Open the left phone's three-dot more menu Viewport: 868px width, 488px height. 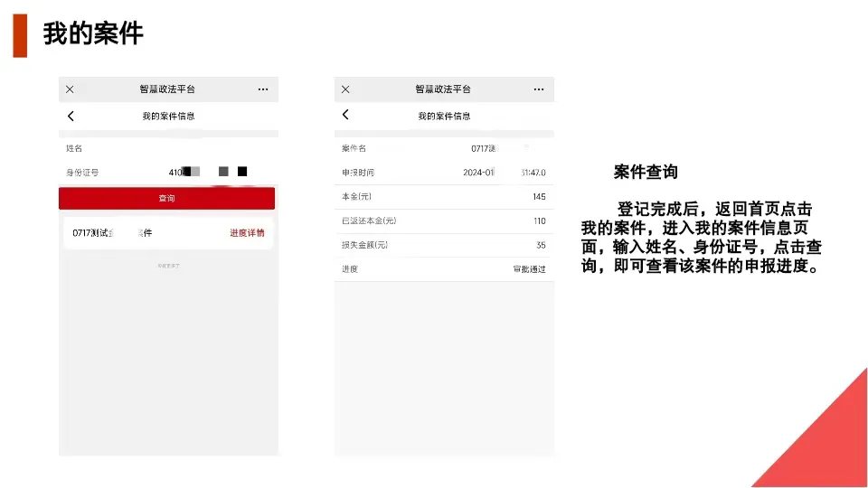tap(263, 89)
